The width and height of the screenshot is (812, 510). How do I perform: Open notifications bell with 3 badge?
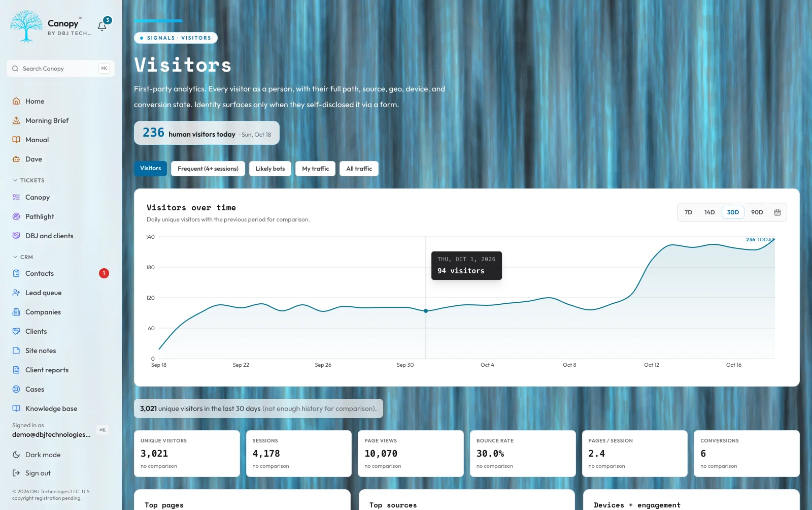click(x=103, y=26)
